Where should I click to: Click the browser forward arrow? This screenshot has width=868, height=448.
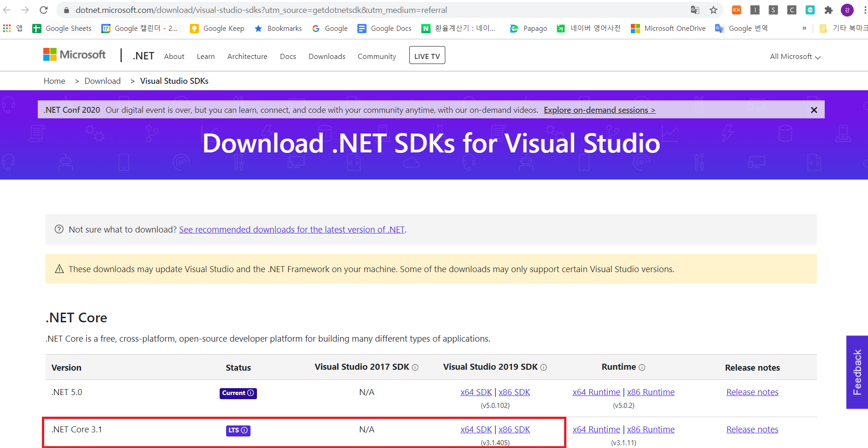[25, 10]
